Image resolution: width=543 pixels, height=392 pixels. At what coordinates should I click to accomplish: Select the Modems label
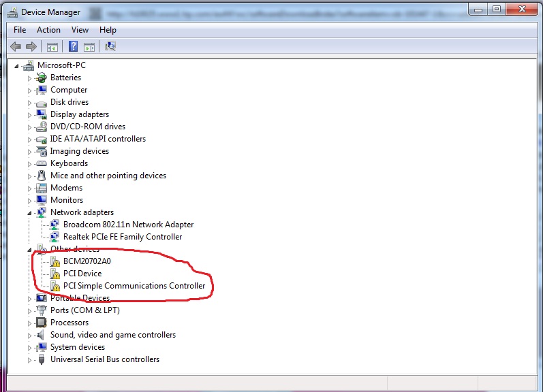(x=67, y=188)
